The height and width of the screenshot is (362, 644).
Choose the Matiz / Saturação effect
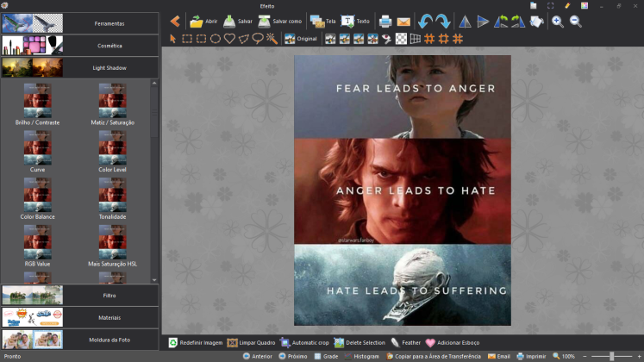(x=113, y=104)
